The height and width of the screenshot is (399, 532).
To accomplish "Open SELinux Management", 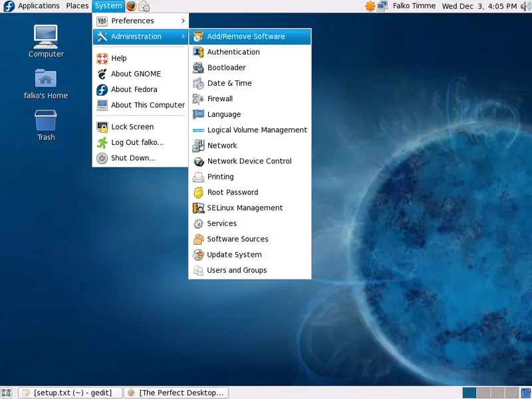I will 250,208.
